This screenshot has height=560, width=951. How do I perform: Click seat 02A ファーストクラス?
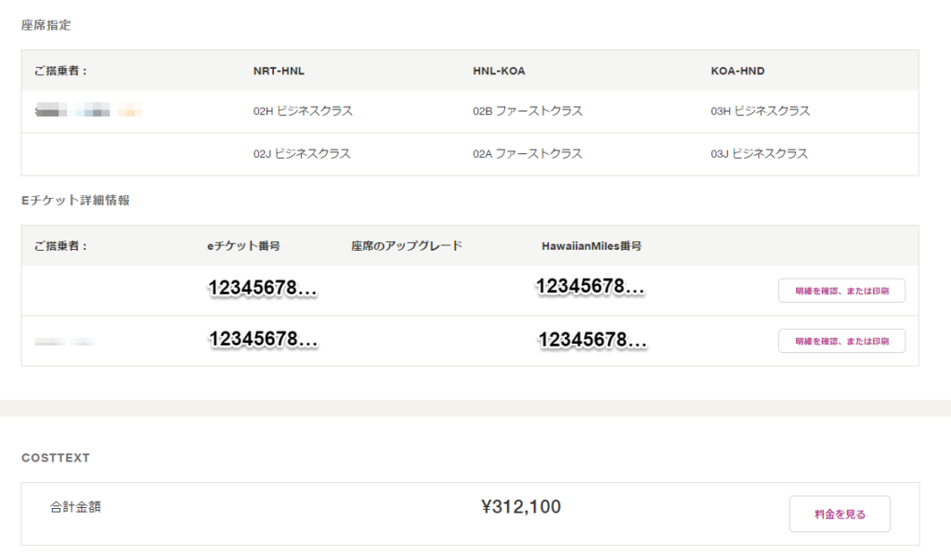pyautogui.click(x=528, y=154)
